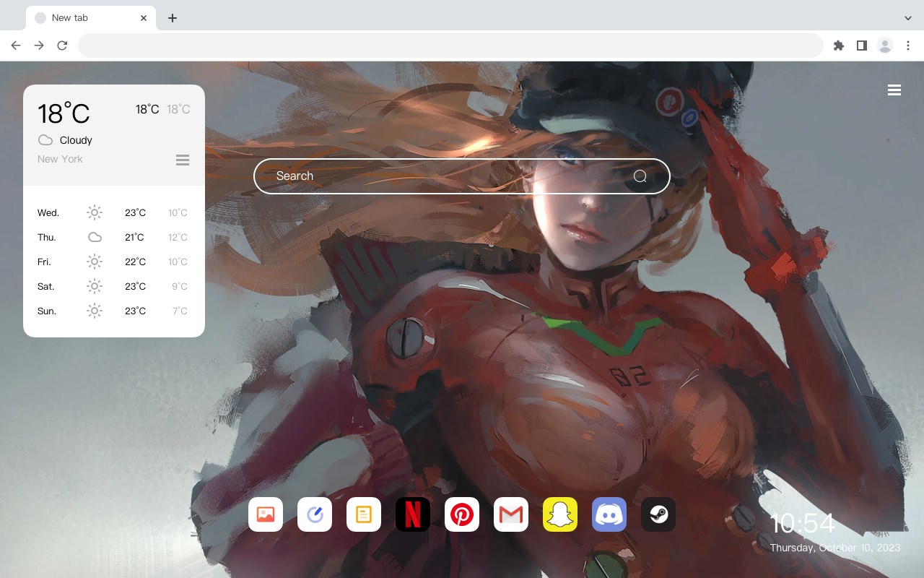Go forward using the browser forward arrow
This screenshot has height=578, width=924.
point(39,46)
